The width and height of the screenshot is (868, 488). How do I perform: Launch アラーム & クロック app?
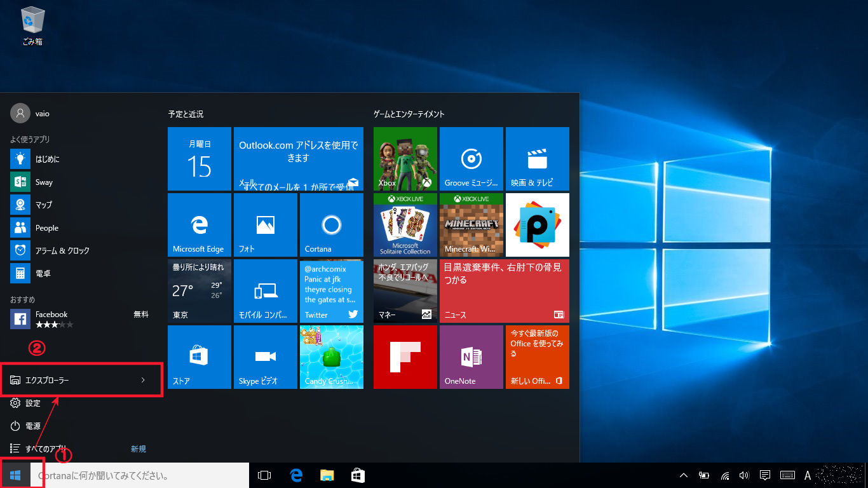pyautogui.click(x=81, y=250)
